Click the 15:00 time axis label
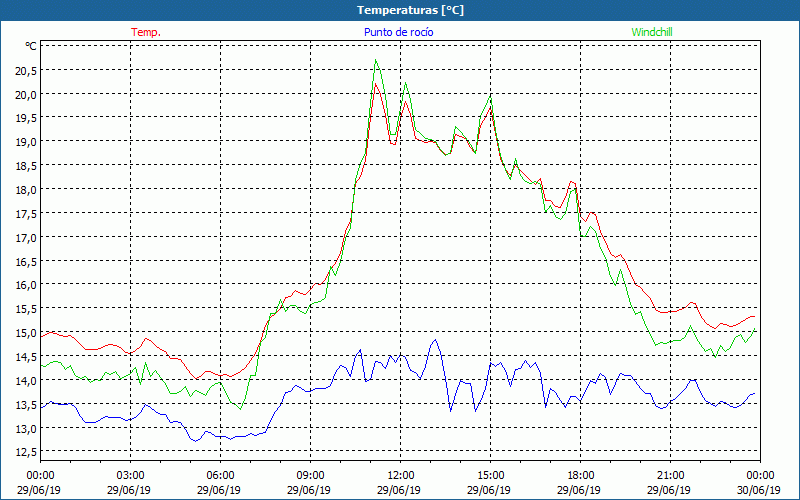 click(x=490, y=476)
